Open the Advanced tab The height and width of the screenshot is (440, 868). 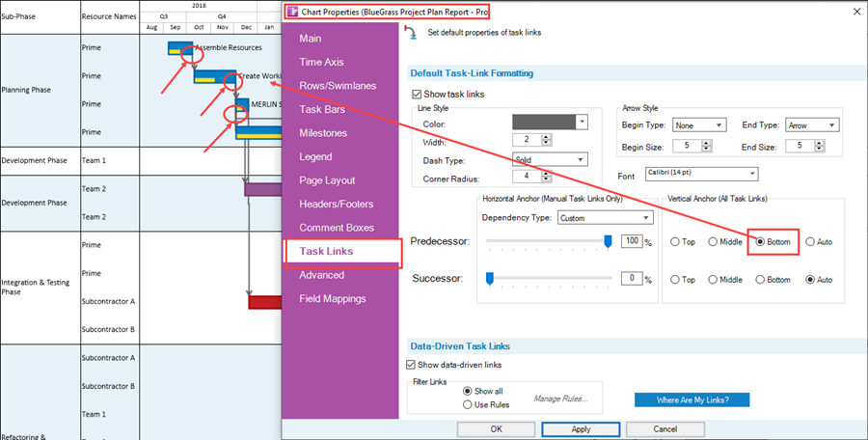(x=321, y=275)
